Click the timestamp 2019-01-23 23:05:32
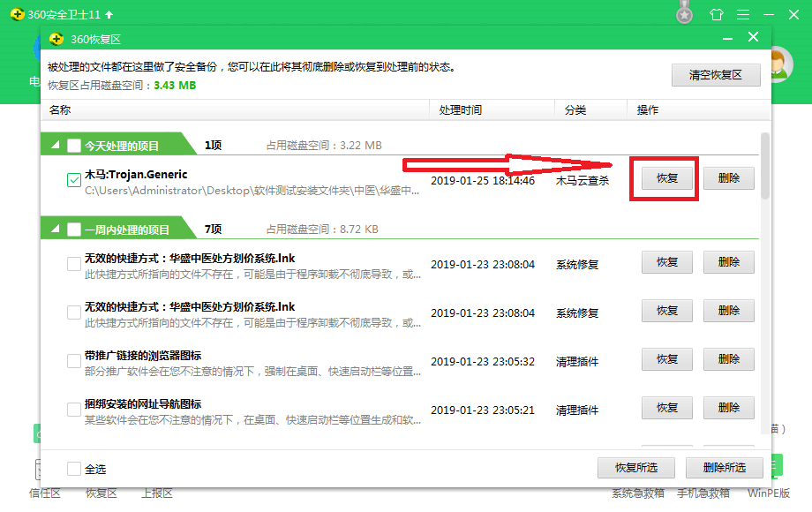This screenshot has width=812, height=512. pos(483,361)
